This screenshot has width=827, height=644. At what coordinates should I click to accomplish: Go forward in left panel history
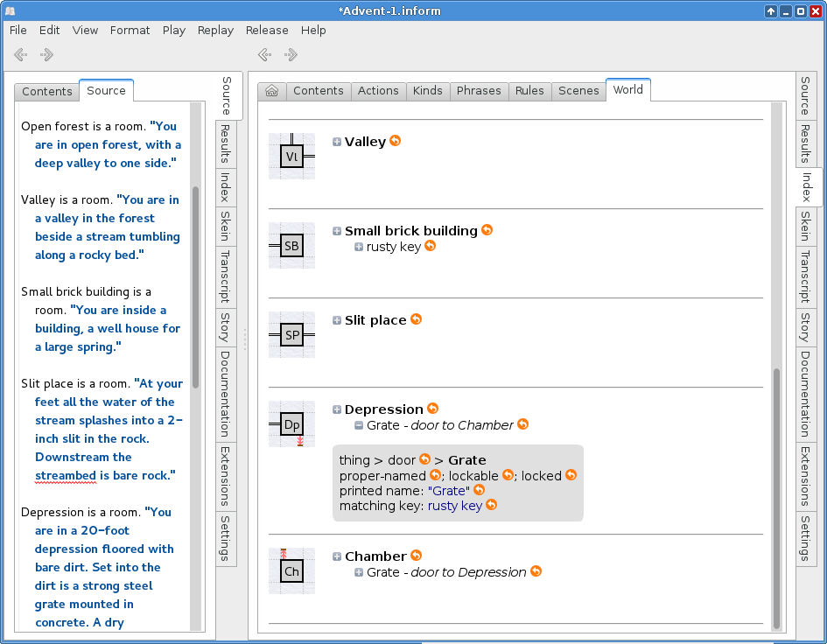click(46, 54)
